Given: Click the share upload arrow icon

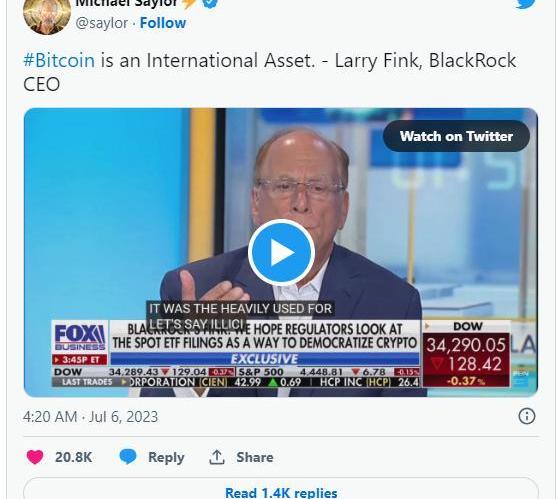Looking at the screenshot, I should point(216,457).
